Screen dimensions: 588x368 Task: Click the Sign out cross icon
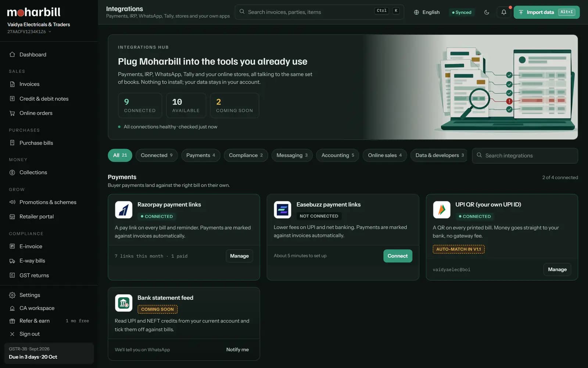[x=12, y=334]
